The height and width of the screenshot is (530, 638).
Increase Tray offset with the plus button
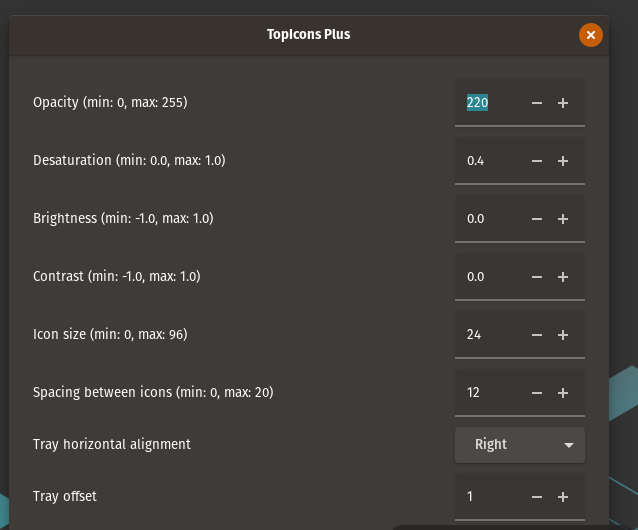(x=563, y=497)
